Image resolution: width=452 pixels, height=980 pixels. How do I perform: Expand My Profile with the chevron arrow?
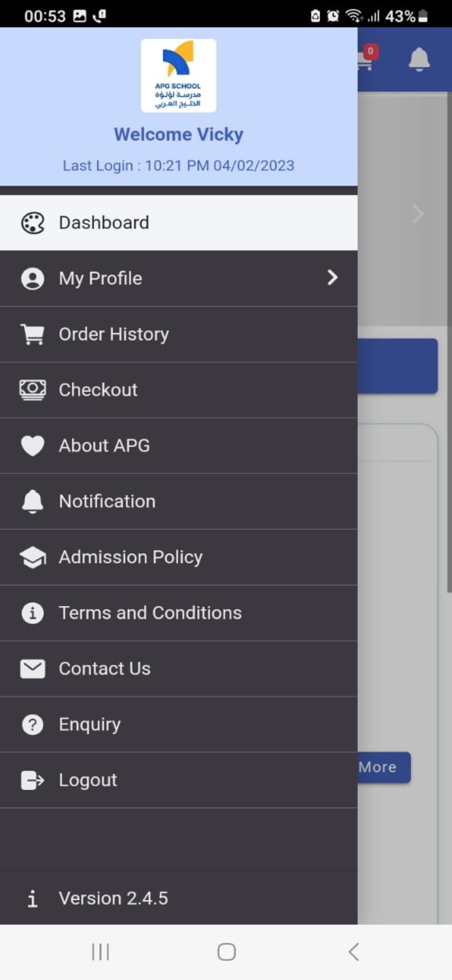click(333, 278)
